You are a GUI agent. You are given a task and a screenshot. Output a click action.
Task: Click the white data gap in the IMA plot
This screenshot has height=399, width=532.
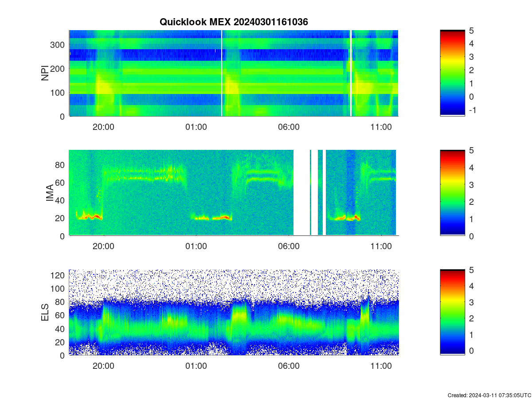point(301,193)
